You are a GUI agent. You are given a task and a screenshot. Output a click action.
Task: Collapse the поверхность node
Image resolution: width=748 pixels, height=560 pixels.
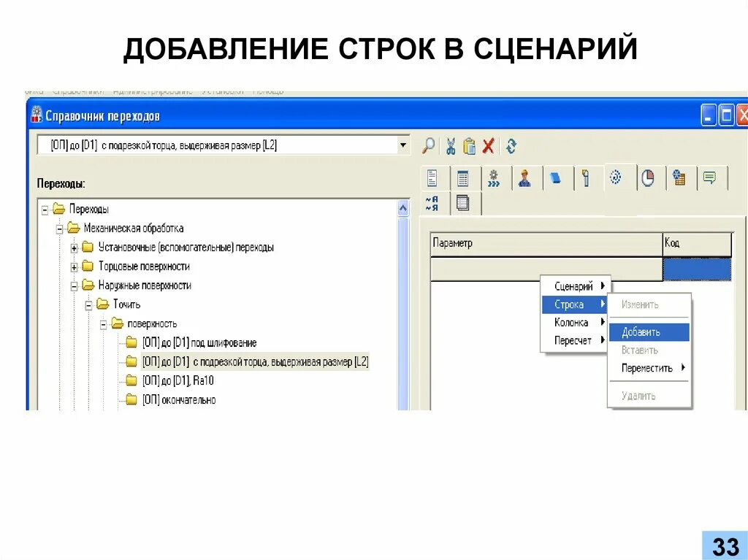tap(104, 324)
